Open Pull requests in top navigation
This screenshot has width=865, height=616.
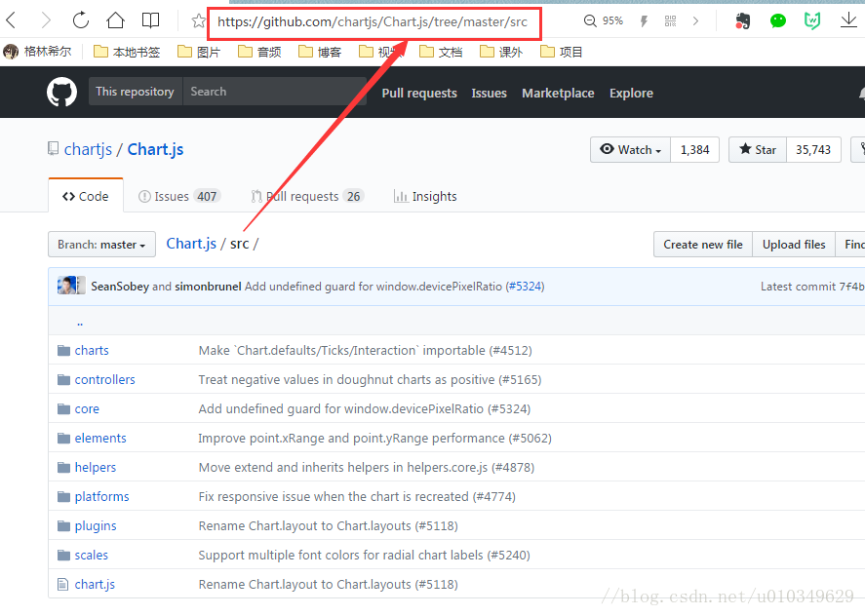[x=419, y=94]
